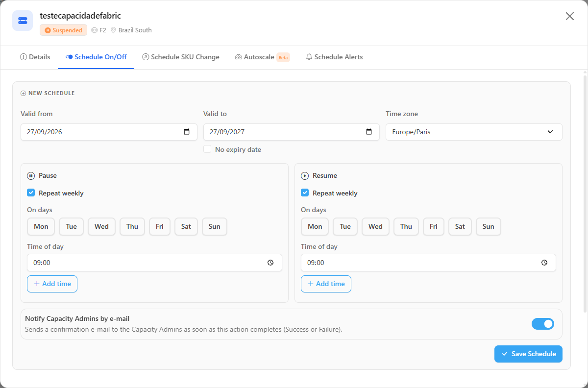Click the Resume section play icon
588x388 pixels.
305,176
